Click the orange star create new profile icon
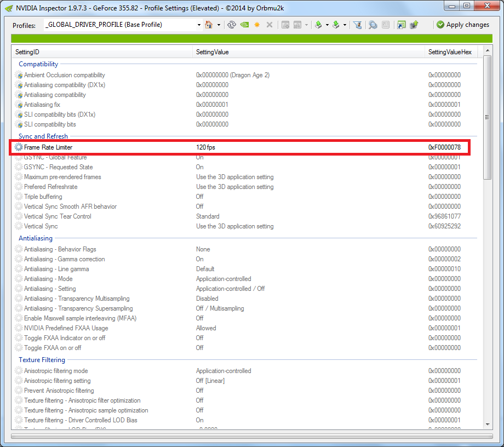Viewport: 504px width, 447px height. click(257, 25)
